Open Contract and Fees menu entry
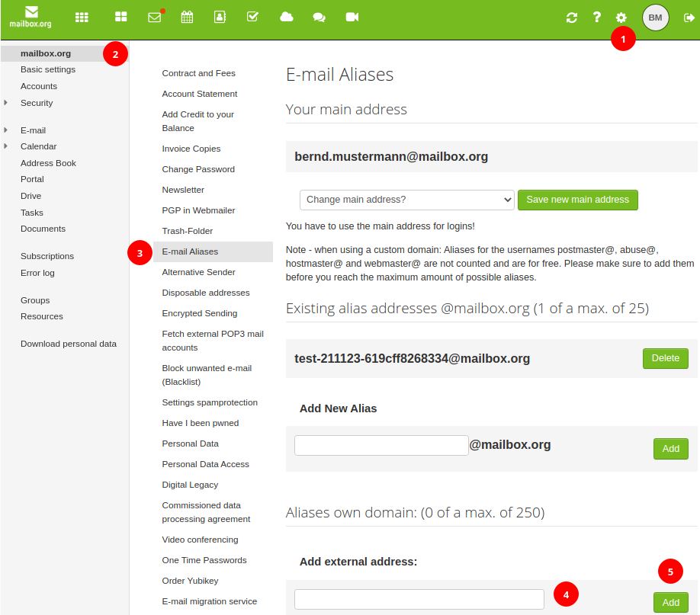 tap(199, 73)
